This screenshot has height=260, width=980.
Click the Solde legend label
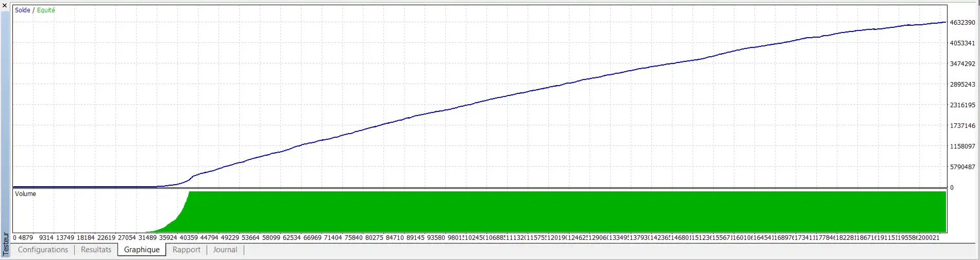coord(22,10)
